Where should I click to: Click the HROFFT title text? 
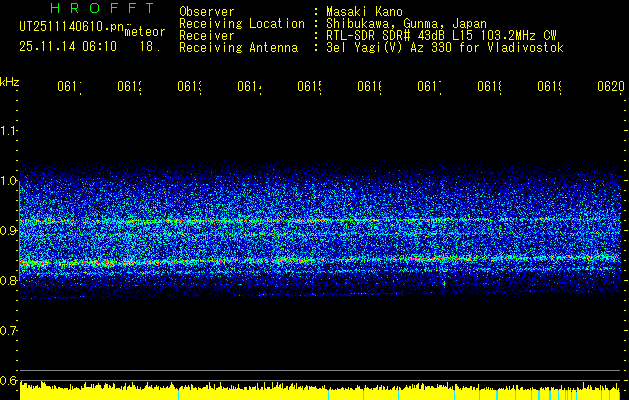pos(103,8)
